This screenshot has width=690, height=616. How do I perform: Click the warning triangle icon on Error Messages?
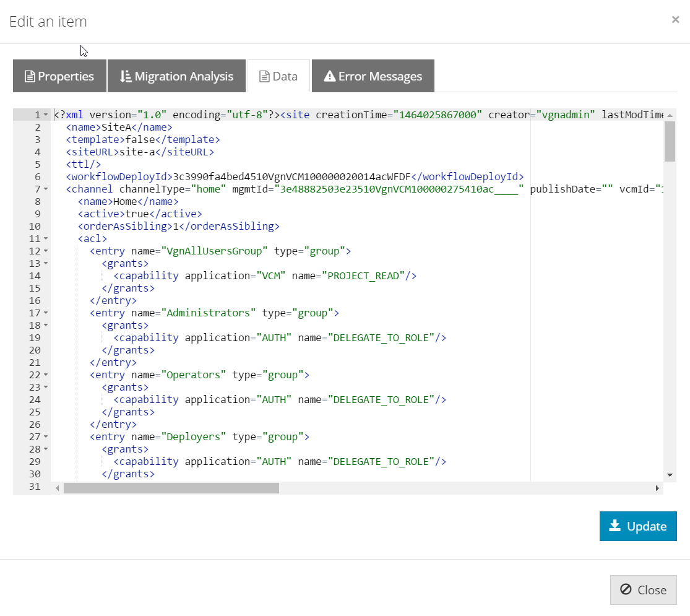point(330,76)
